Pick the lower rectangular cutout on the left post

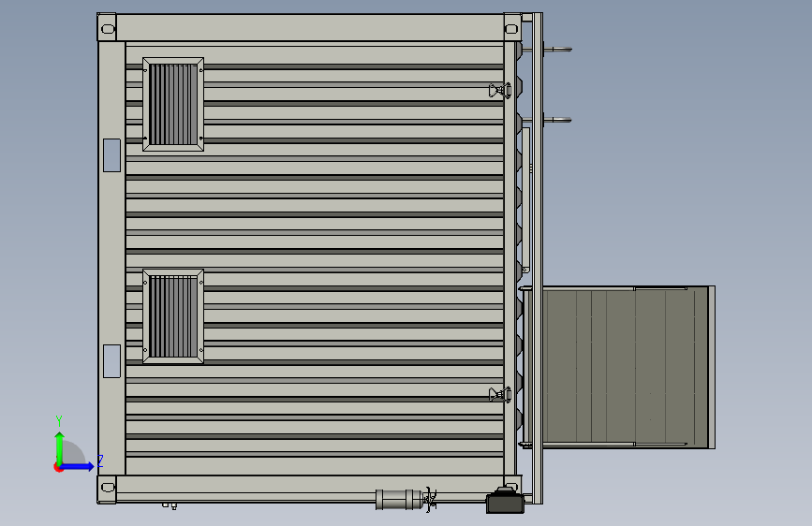point(111,361)
